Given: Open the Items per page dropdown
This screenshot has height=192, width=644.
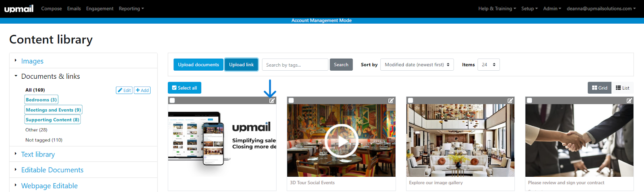Looking at the screenshot, I should pos(488,65).
